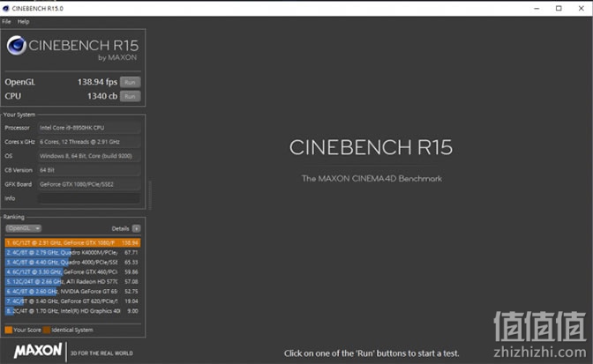Select ranking row Intel HD Graphics 9.00
The image size is (593, 364).
coord(72,311)
